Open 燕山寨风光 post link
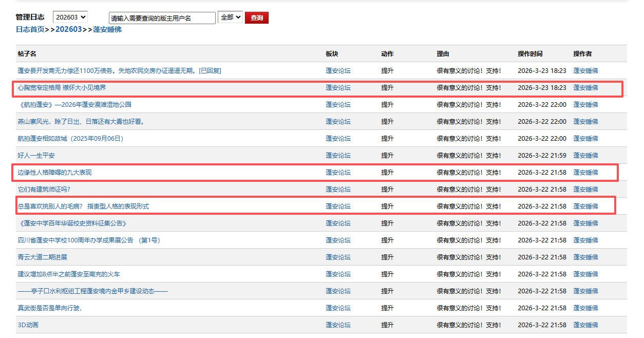 pos(82,122)
